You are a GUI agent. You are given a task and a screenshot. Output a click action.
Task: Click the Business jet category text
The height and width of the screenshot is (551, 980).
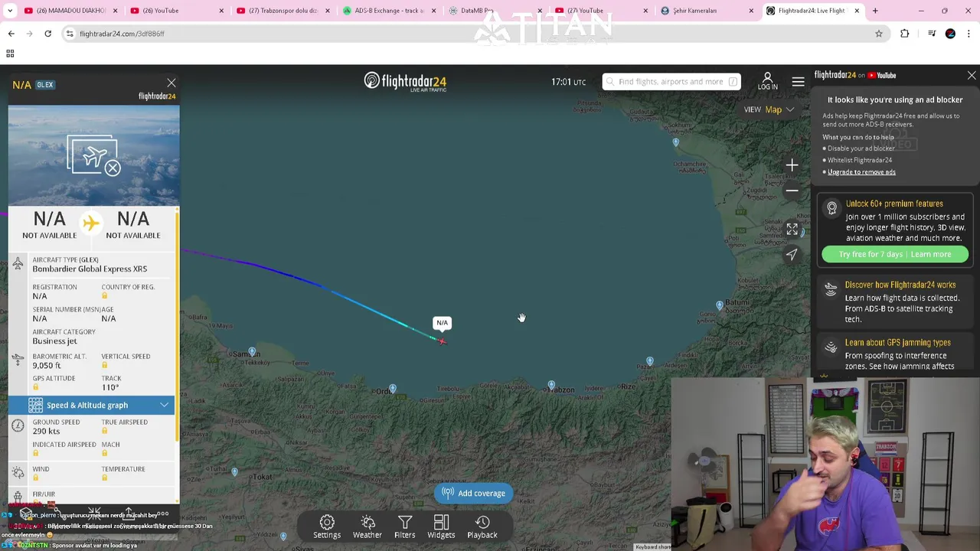pyautogui.click(x=54, y=341)
